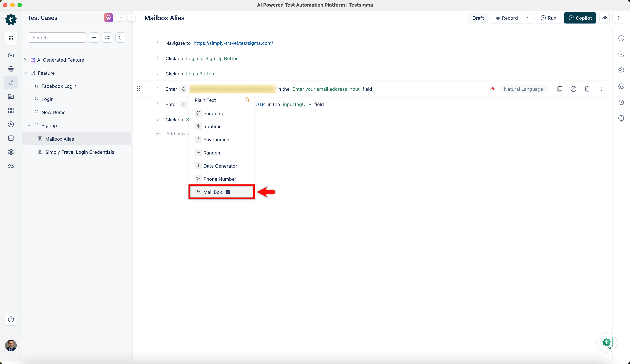Click the & data type selector in step 4
The height and width of the screenshot is (364, 630).
pyautogui.click(x=184, y=89)
